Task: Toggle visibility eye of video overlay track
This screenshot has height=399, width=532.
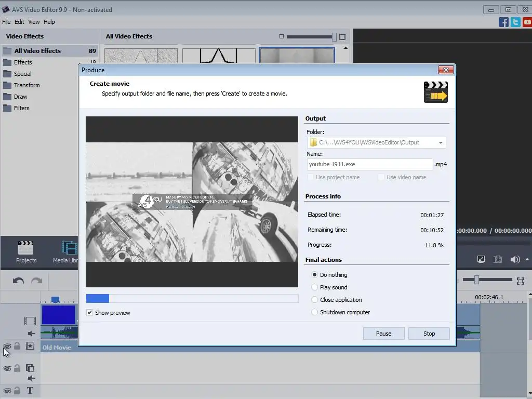Action: 7,368
